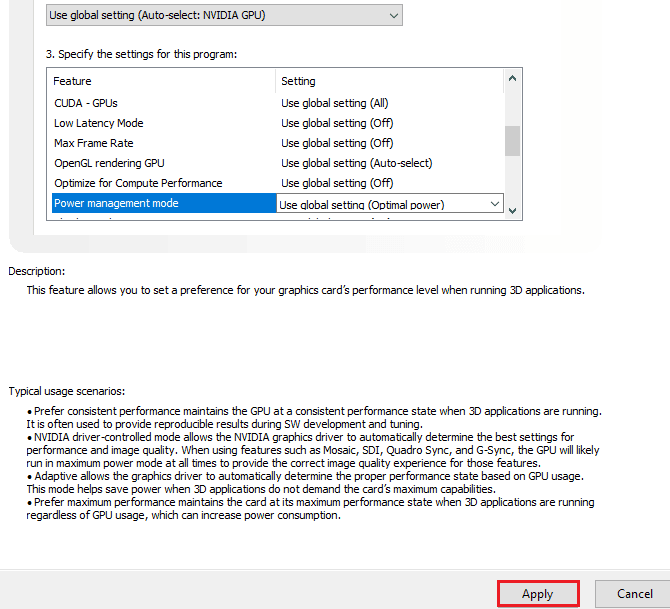Click Optimize for Compute Performance's setting value

coord(337,183)
